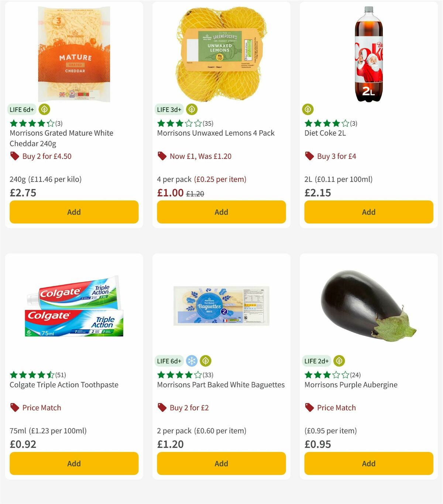
Task: Select the organic leaf icon on the lemons product
Action: coord(191,109)
